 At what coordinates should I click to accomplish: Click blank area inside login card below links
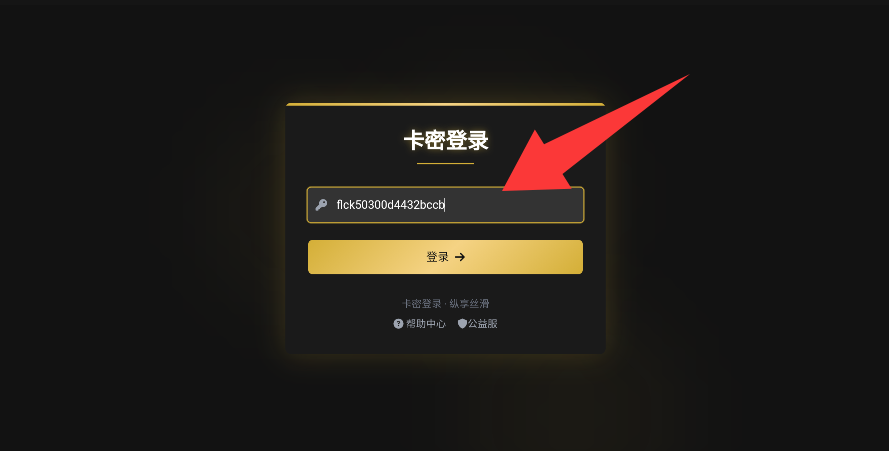[445, 342]
